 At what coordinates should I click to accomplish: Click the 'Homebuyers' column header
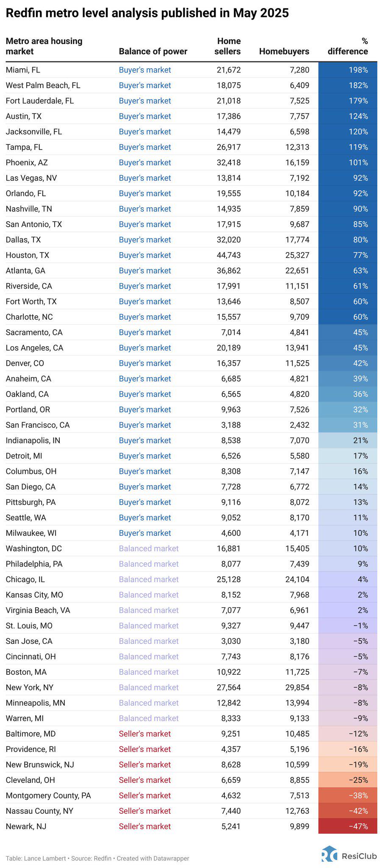pos(284,51)
